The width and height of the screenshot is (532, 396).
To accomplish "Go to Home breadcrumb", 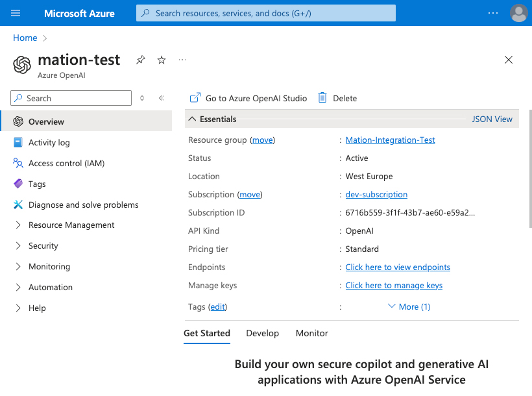I will point(25,38).
